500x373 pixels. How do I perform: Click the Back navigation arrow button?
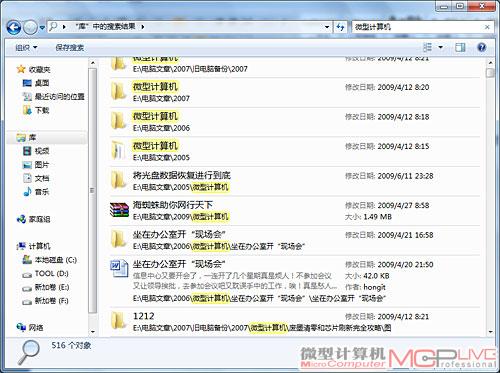(14, 27)
